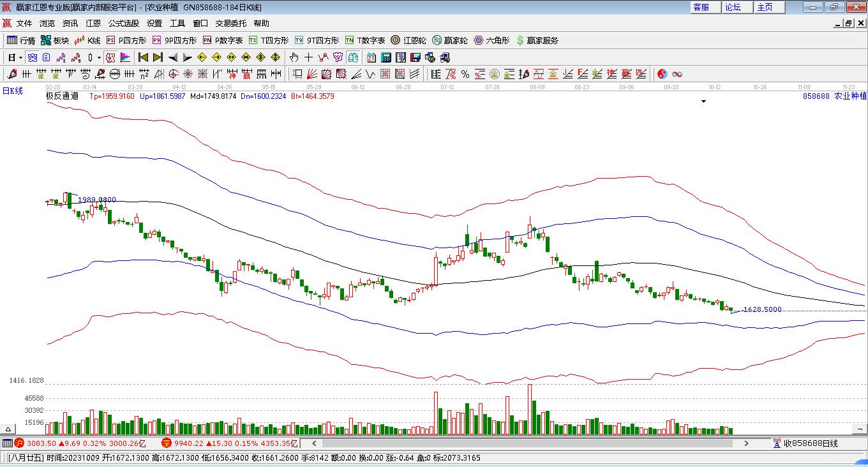Expand the 日 period dropdown
The image size is (868, 467).
point(21,57)
